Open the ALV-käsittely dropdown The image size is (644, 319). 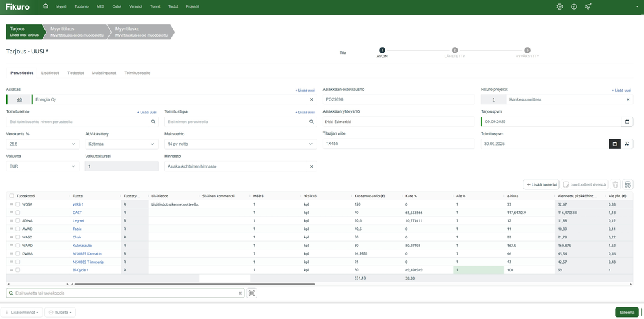pyautogui.click(x=122, y=144)
